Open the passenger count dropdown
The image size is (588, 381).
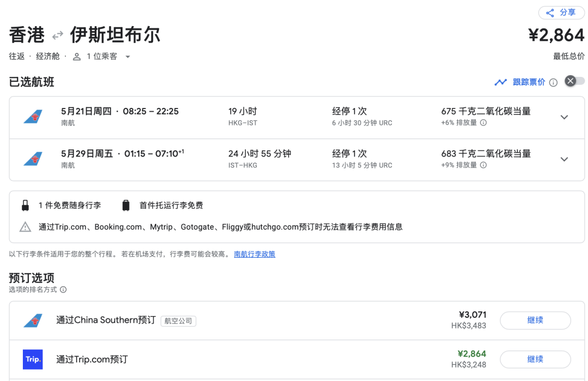pyautogui.click(x=127, y=56)
